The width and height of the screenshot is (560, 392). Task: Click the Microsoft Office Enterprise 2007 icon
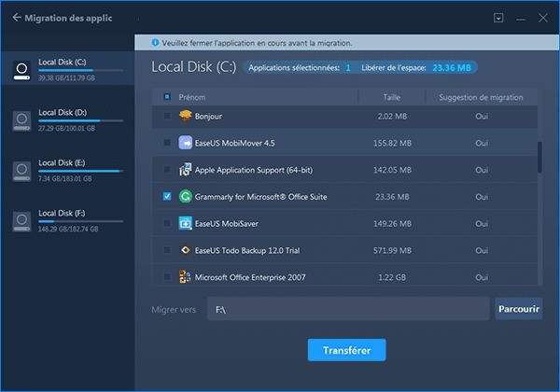[x=185, y=276]
